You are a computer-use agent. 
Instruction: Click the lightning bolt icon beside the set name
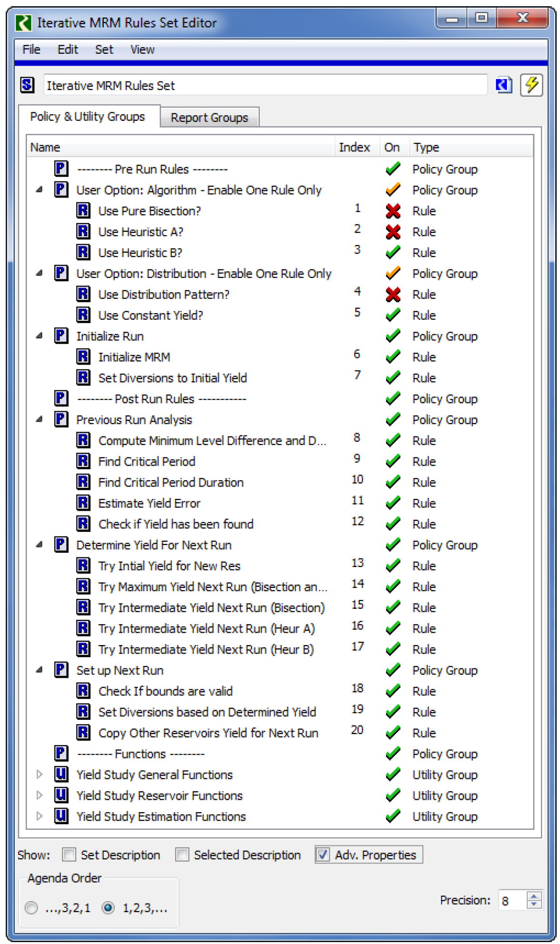[531, 86]
